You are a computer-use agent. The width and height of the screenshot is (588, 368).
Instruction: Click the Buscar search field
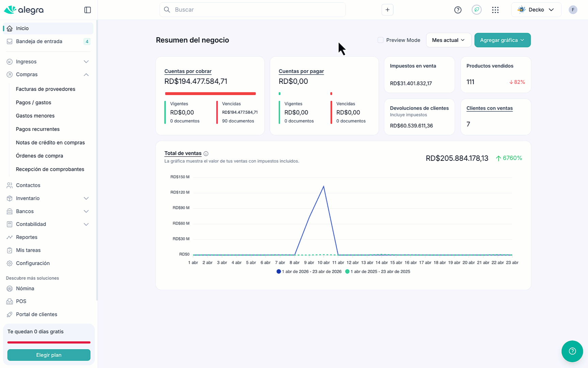point(252,10)
